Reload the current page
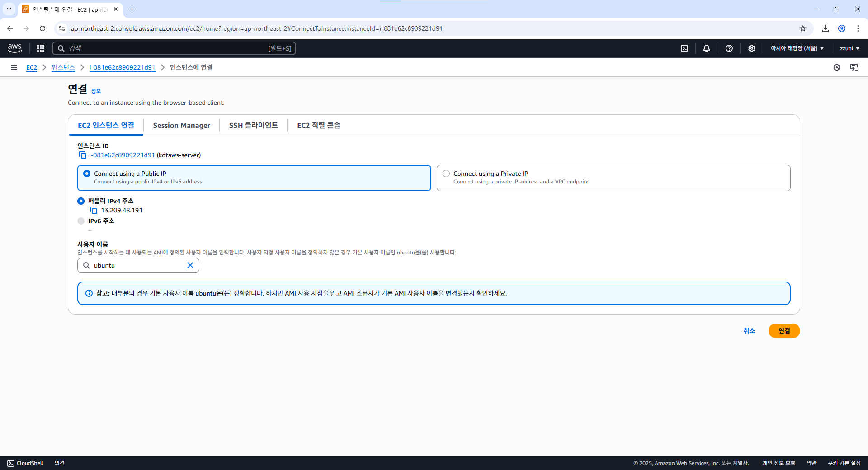Image resolution: width=868 pixels, height=470 pixels. [42, 28]
